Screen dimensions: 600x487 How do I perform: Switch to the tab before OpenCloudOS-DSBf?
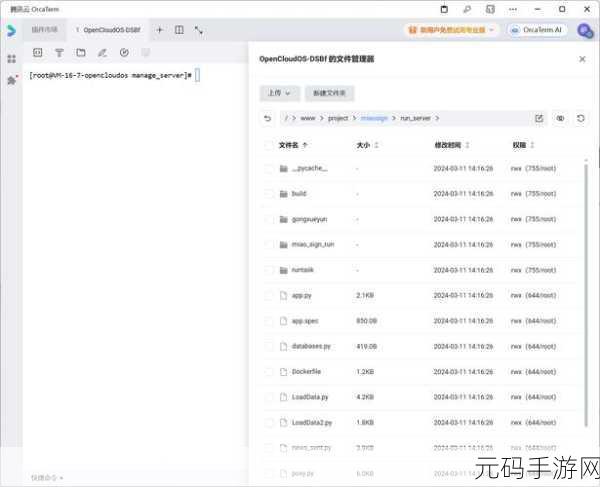pos(45,30)
